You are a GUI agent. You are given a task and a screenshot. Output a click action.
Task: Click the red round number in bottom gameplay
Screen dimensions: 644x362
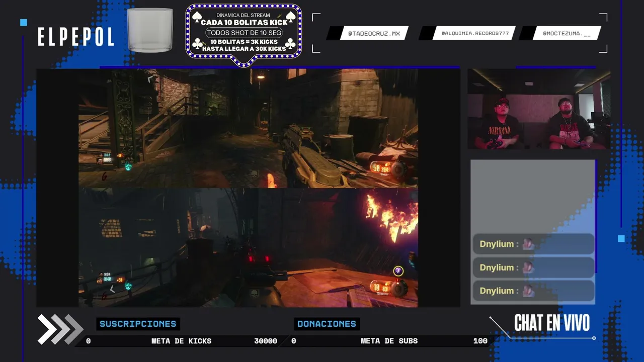[x=104, y=296]
